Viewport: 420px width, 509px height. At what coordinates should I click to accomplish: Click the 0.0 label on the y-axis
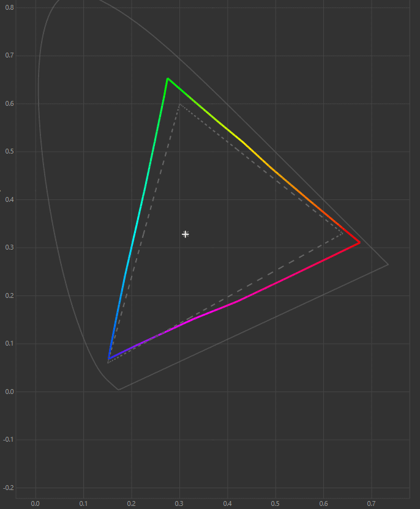coord(9,392)
